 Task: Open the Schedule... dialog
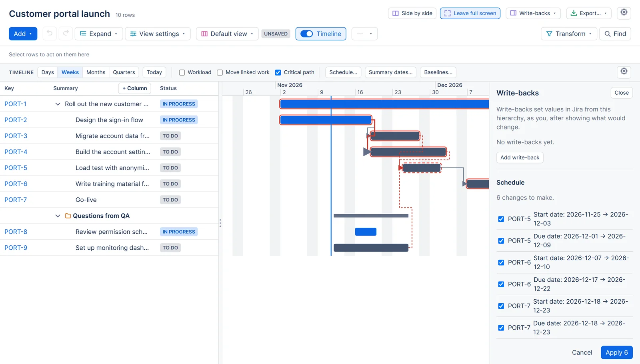pyautogui.click(x=343, y=72)
